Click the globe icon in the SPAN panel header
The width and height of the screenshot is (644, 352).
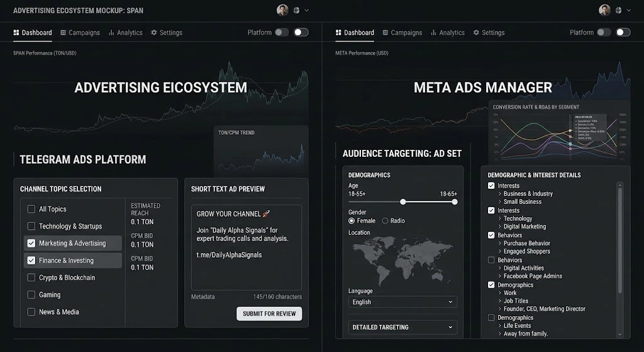296,11
